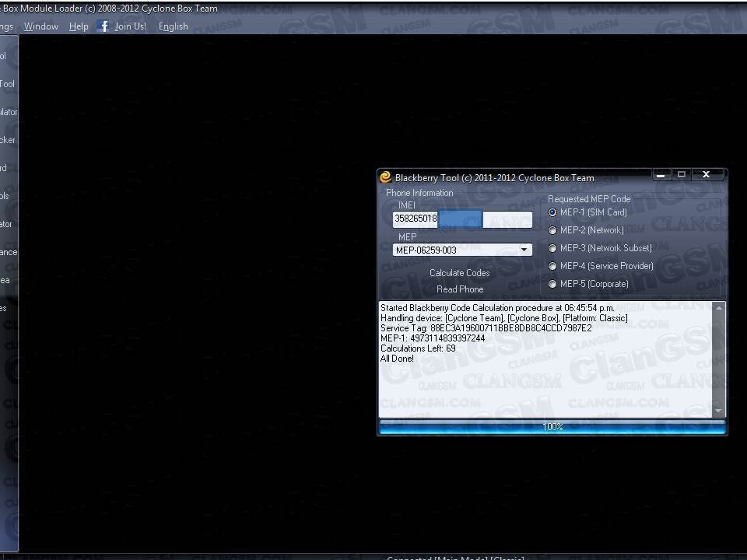Click the Read Phone button
Viewport: 747px width, 560px height.
click(460, 289)
